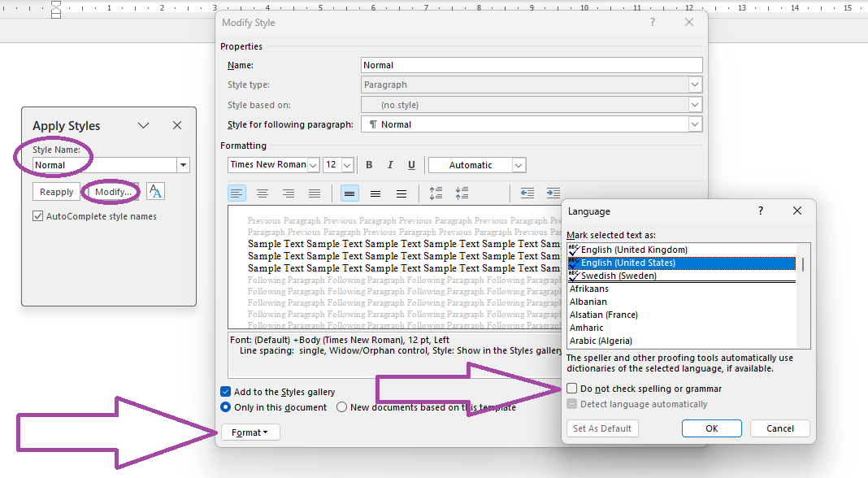Apply italic formatting to the style
Viewport: 868px width, 478px height.
pos(389,164)
